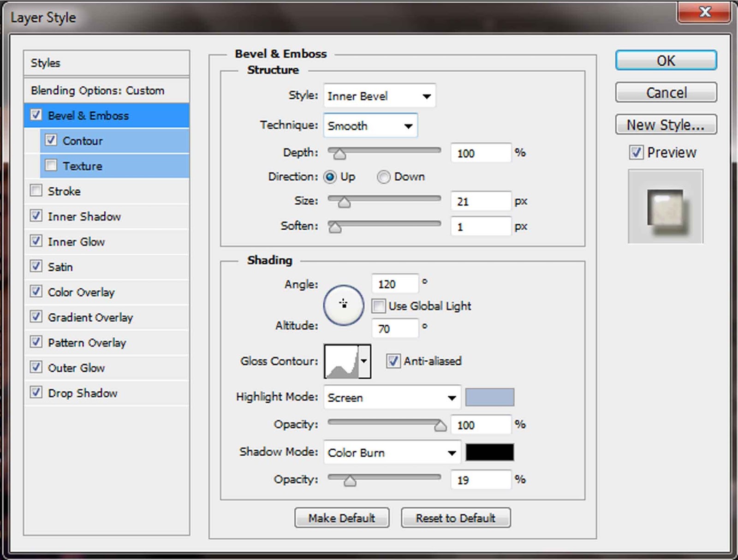Enable Use Global Light checkbox
738x560 pixels.
[x=379, y=306]
